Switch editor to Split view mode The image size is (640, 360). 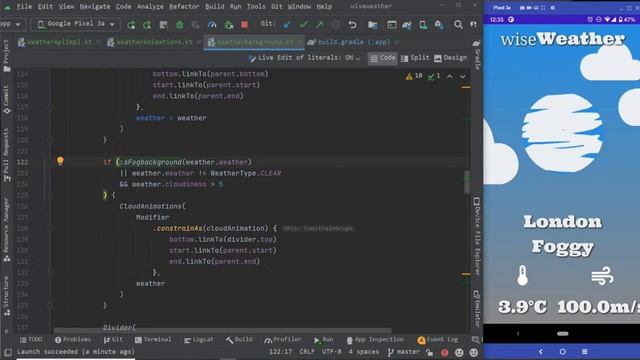[415, 58]
